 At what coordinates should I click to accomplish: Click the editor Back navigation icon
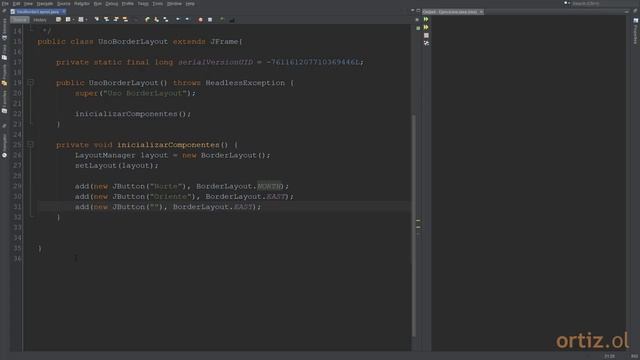click(x=68, y=19)
